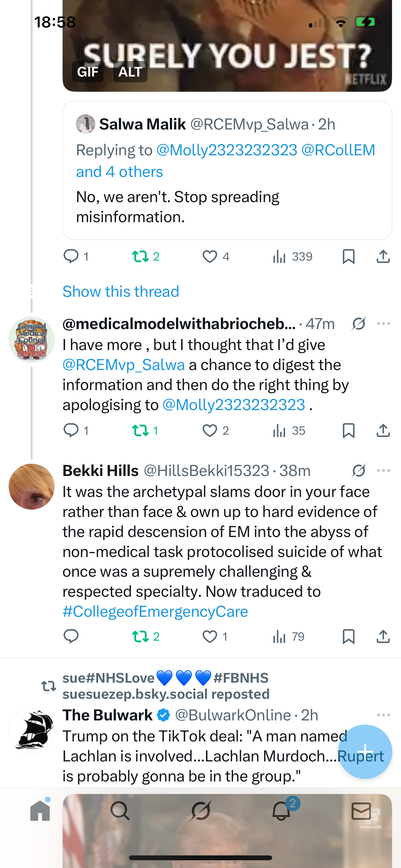Tap Grok icon on medicalmodel tweet
Viewport: 401px width, 868px height.
point(358,324)
